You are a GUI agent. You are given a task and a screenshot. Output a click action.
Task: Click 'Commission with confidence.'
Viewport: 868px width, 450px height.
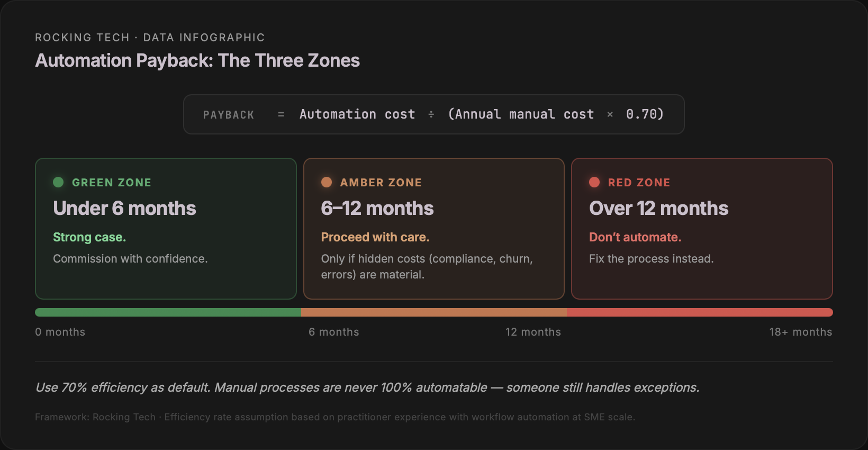coord(130,259)
